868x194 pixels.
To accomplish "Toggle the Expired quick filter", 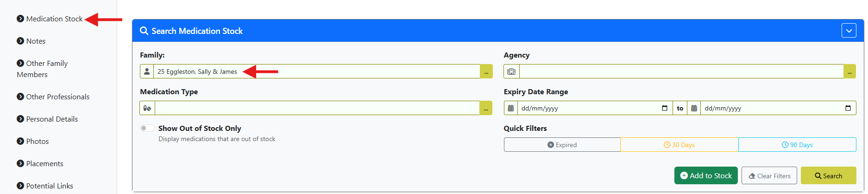I will tap(562, 145).
